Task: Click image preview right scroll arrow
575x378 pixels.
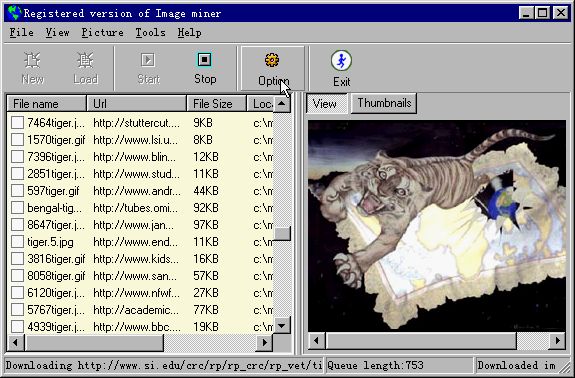Action: [557, 341]
